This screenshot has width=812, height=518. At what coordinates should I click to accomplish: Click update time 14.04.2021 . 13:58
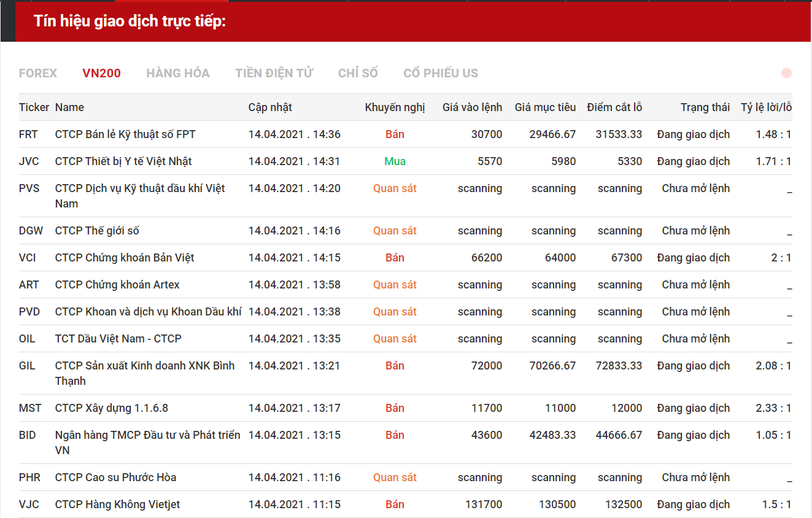pyautogui.click(x=295, y=285)
